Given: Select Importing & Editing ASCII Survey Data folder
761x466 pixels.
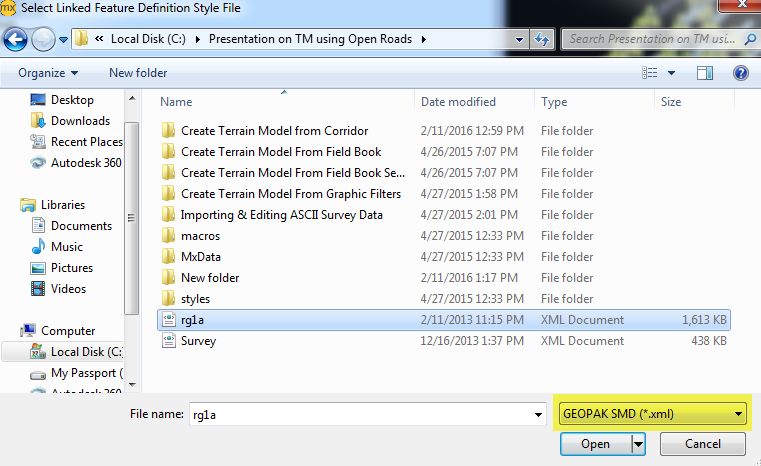Looking at the screenshot, I should pos(281,215).
